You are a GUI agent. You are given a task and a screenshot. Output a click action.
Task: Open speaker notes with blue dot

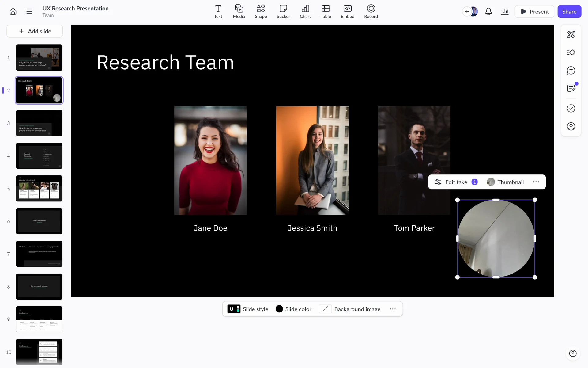571,89
